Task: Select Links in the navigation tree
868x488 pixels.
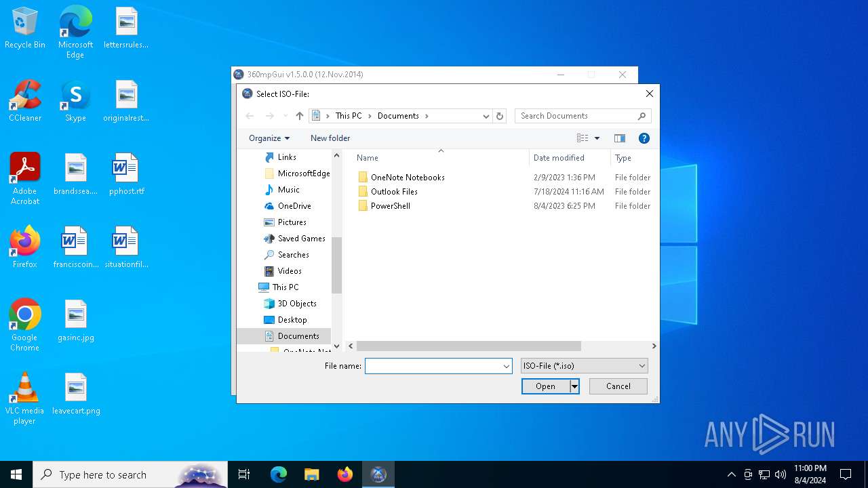Action: pyautogui.click(x=287, y=157)
